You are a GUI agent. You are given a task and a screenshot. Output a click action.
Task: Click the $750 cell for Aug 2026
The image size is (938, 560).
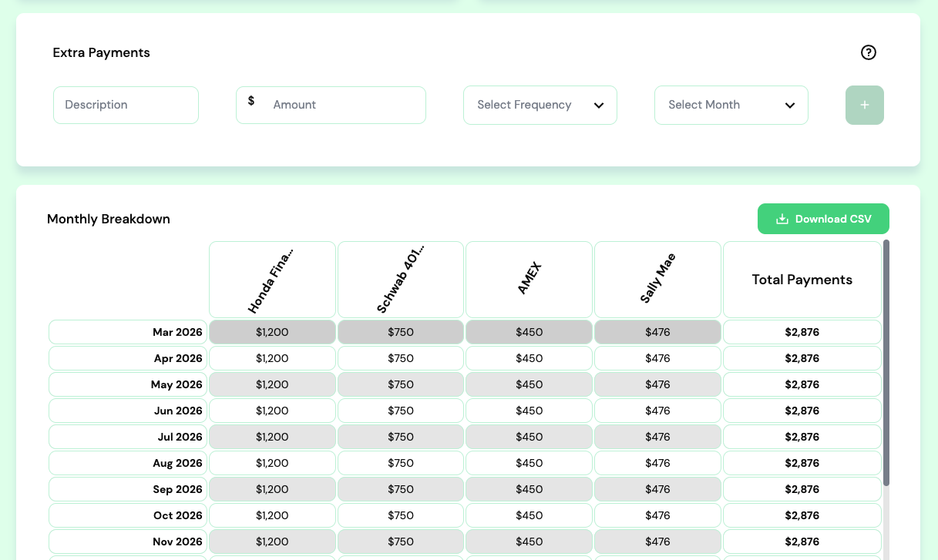click(x=401, y=463)
